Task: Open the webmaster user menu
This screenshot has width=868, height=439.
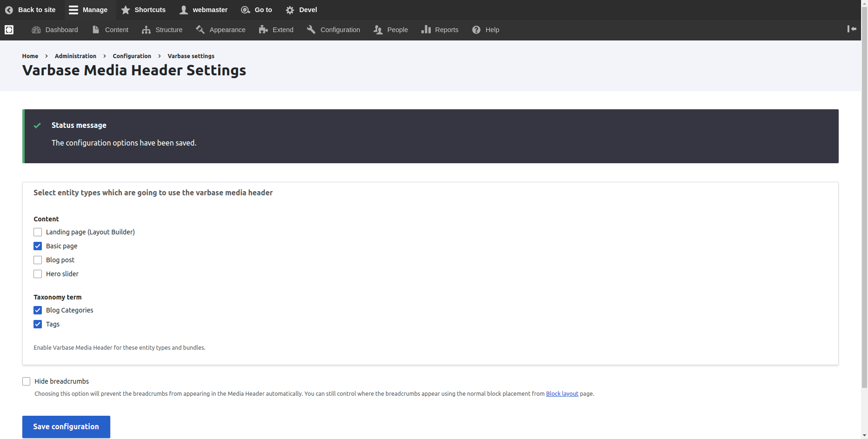Action: (204, 10)
